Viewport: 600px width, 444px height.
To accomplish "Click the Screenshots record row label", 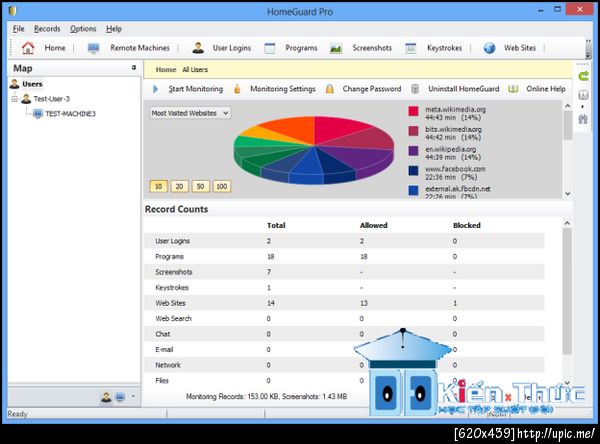I will tap(174, 272).
